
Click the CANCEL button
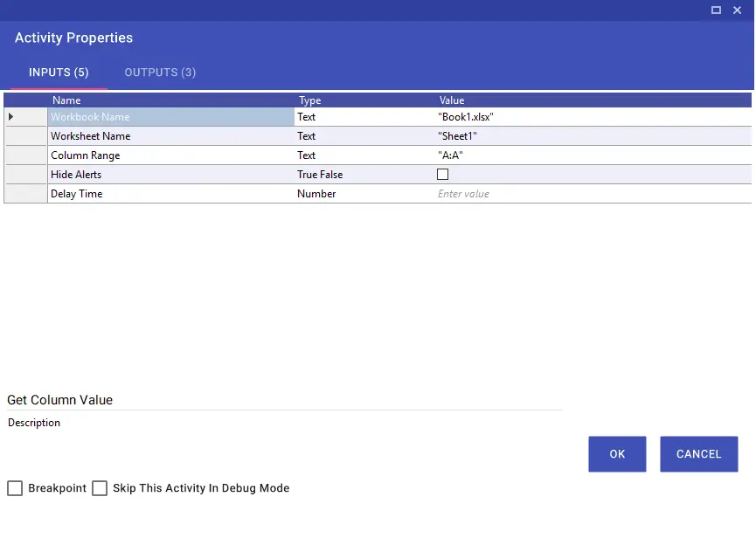[699, 454]
